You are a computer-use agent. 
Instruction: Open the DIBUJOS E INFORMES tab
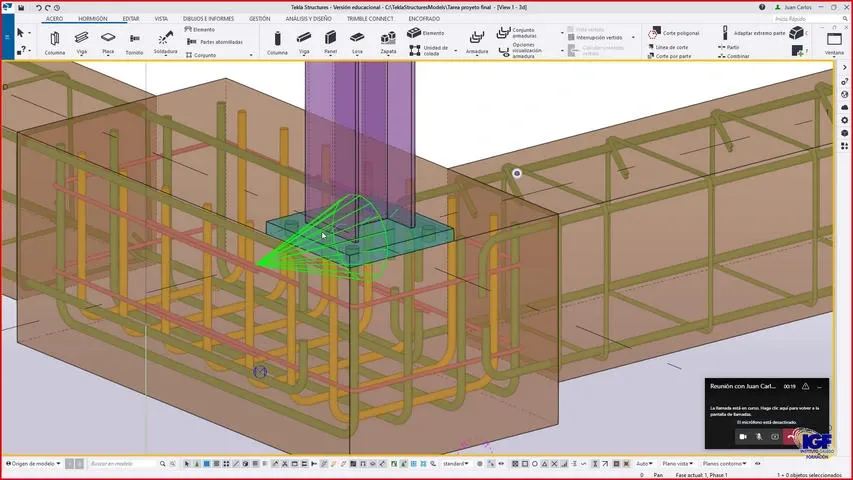(208, 19)
